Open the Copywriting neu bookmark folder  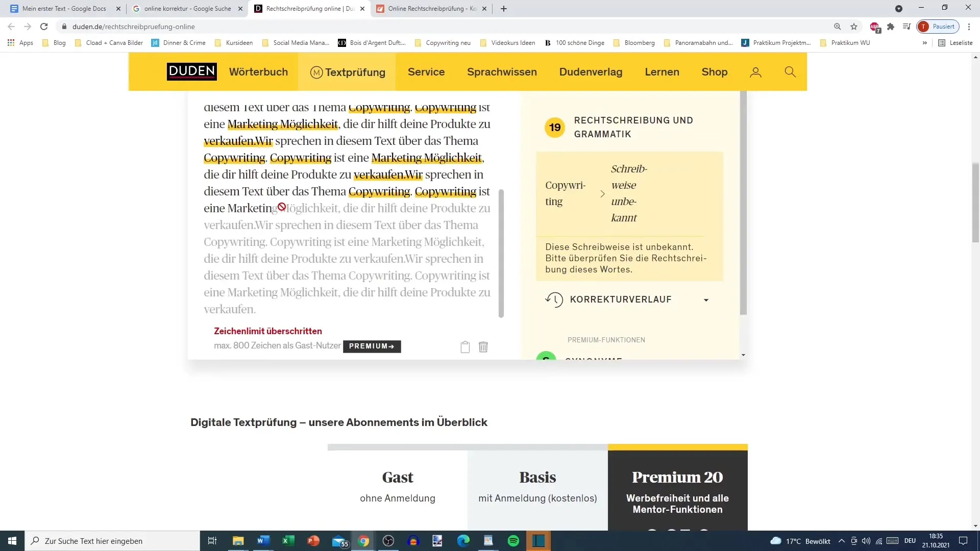pyautogui.click(x=443, y=43)
